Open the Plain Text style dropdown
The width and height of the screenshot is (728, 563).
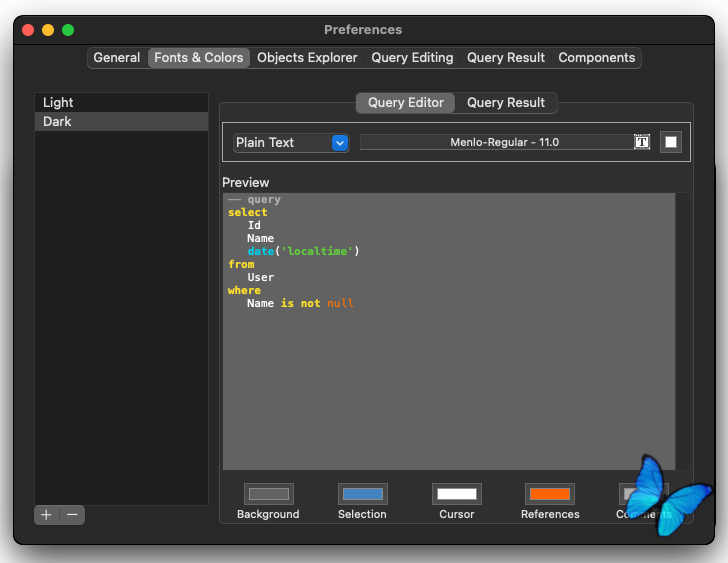click(x=291, y=142)
